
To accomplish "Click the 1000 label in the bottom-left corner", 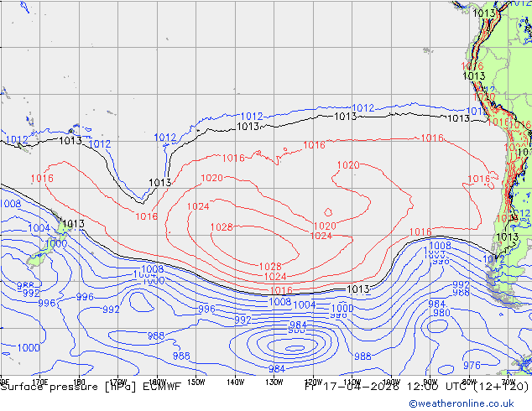I will point(29,347).
